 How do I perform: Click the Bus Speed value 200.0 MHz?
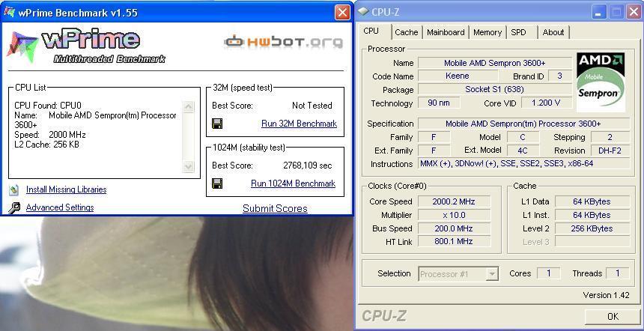[x=454, y=228]
